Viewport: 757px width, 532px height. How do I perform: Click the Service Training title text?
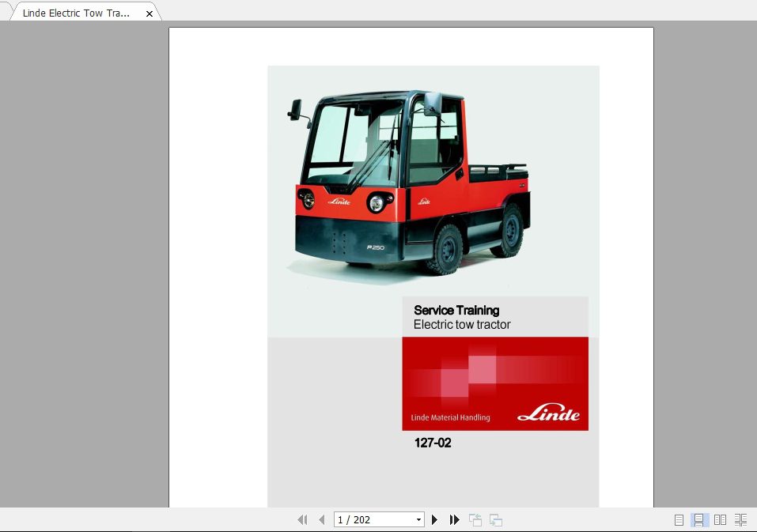click(456, 310)
